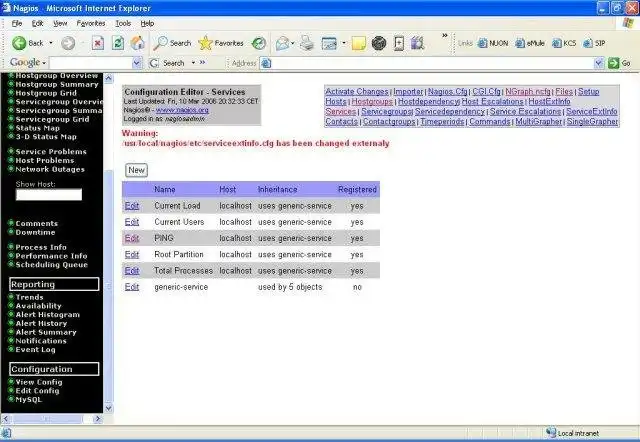Click the Edit page toolbar icon
640x442 pixels.
tap(329, 43)
